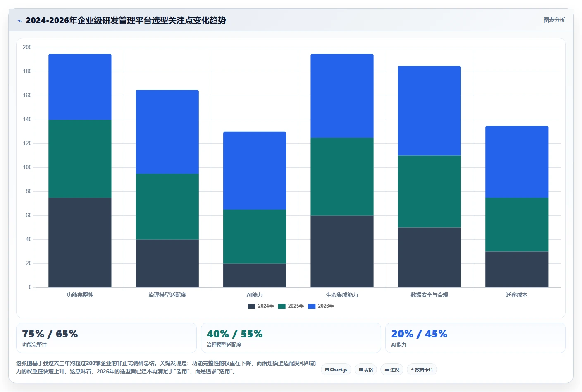Image resolution: width=582 pixels, height=392 pixels.
Task: Click the chart icon beside the title
Action: [19, 21]
